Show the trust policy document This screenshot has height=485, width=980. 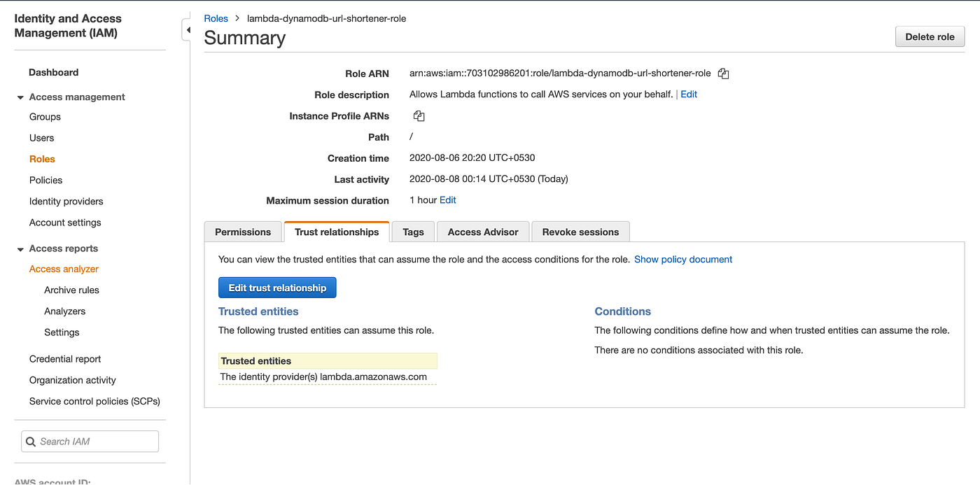tap(682, 259)
